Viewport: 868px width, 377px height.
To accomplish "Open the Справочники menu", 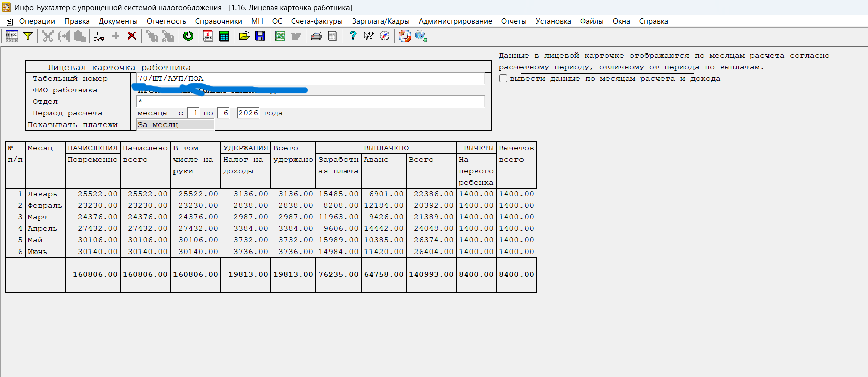I will pyautogui.click(x=219, y=21).
